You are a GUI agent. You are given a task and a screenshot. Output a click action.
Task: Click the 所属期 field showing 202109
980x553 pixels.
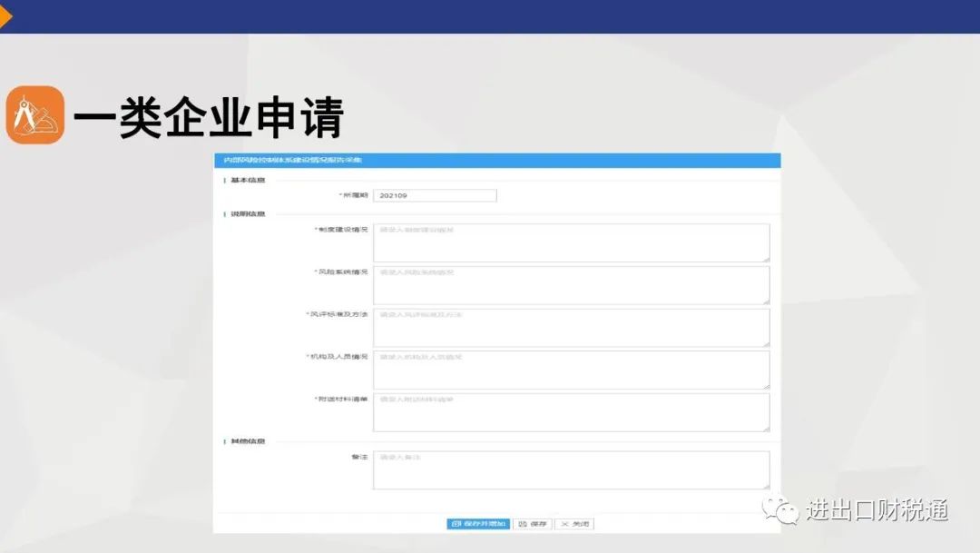click(435, 196)
